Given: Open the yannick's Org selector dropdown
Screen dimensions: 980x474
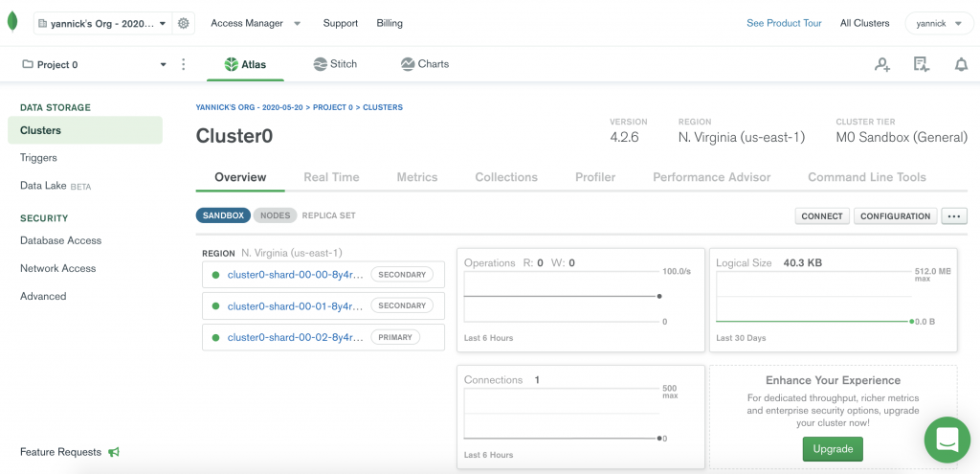Looking at the screenshot, I should point(102,23).
